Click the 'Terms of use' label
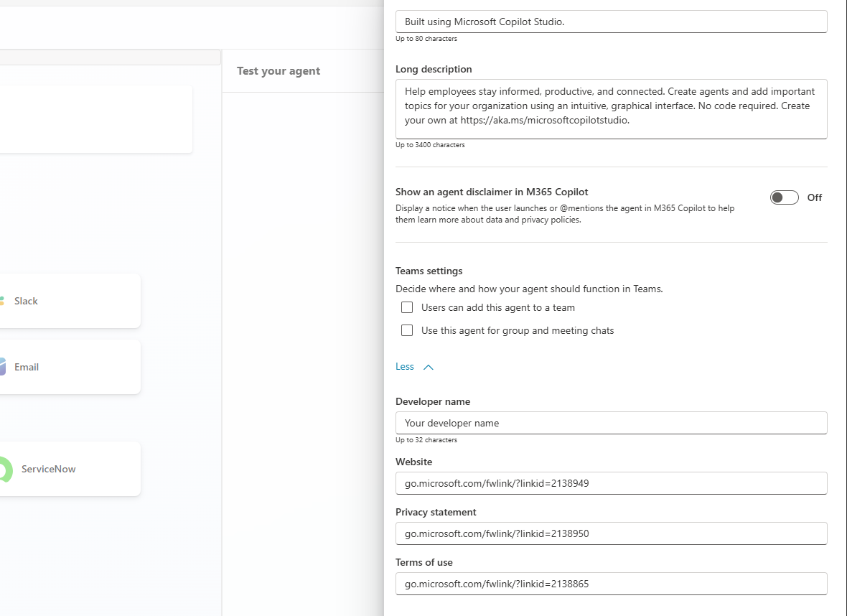This screenshot has height=616, width=847. [424, 562]
